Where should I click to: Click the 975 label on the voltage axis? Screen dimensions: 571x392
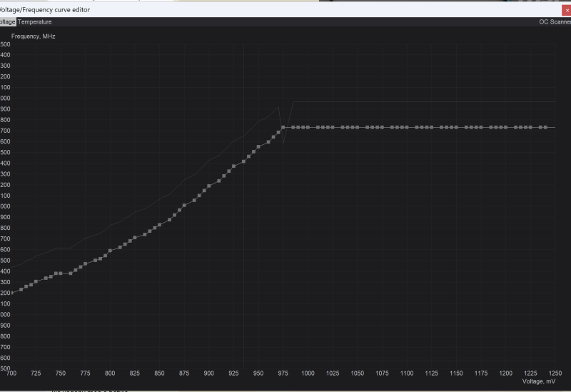pos(283,373)
